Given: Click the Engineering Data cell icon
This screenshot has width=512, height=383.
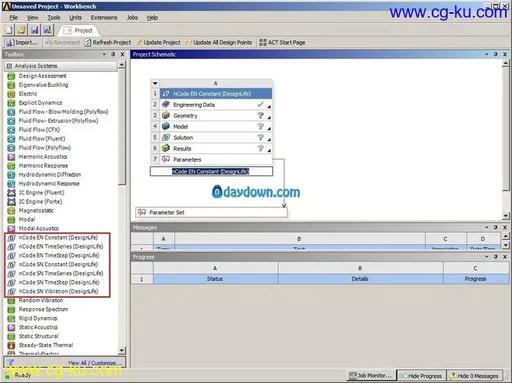Looking at the screenshot, I should coord(166,104).
